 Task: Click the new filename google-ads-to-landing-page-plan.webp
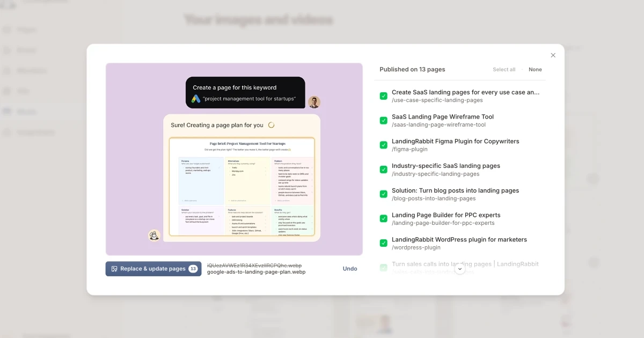pos(256,272)
